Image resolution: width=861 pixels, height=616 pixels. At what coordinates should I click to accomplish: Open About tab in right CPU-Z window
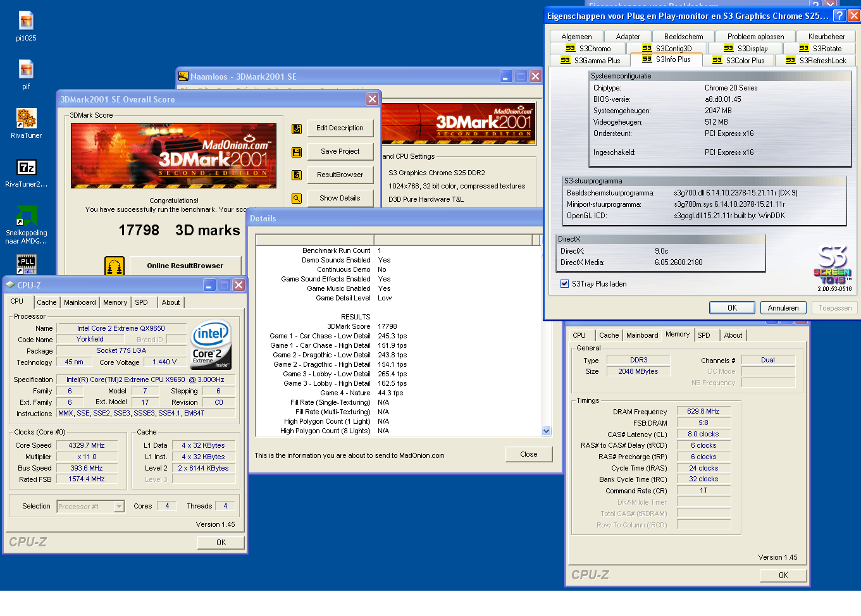[x=733, y=335]
